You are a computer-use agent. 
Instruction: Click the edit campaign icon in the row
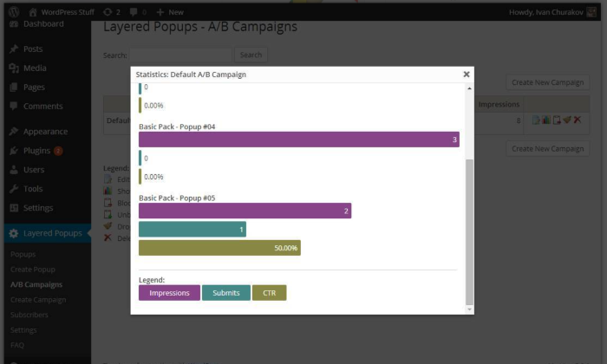click(x=536, y=120)
